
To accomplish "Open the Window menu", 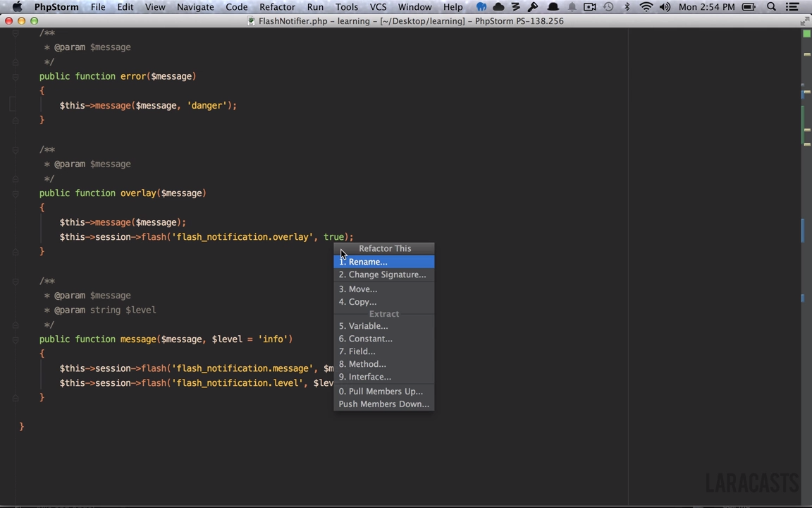I will (414, 7).
